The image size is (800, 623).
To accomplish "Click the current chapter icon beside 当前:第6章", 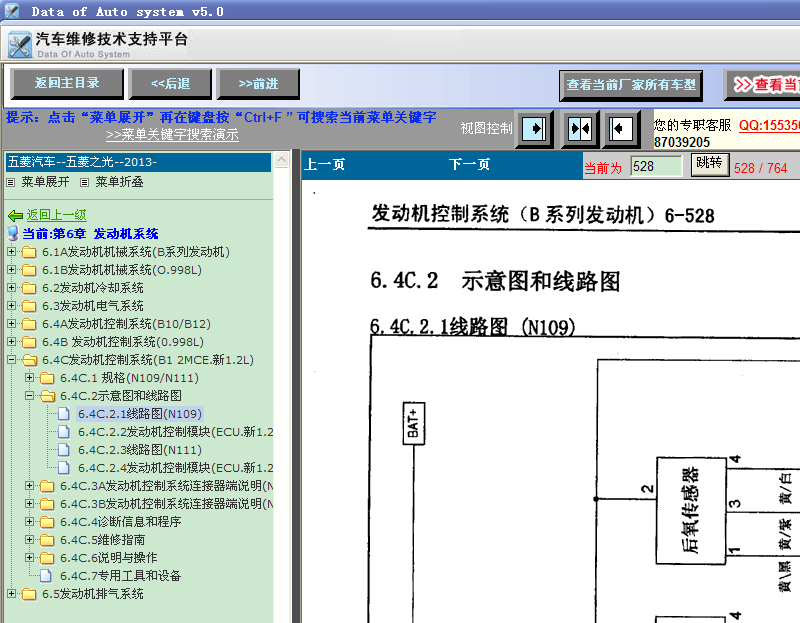I will [x=13, y=234].
